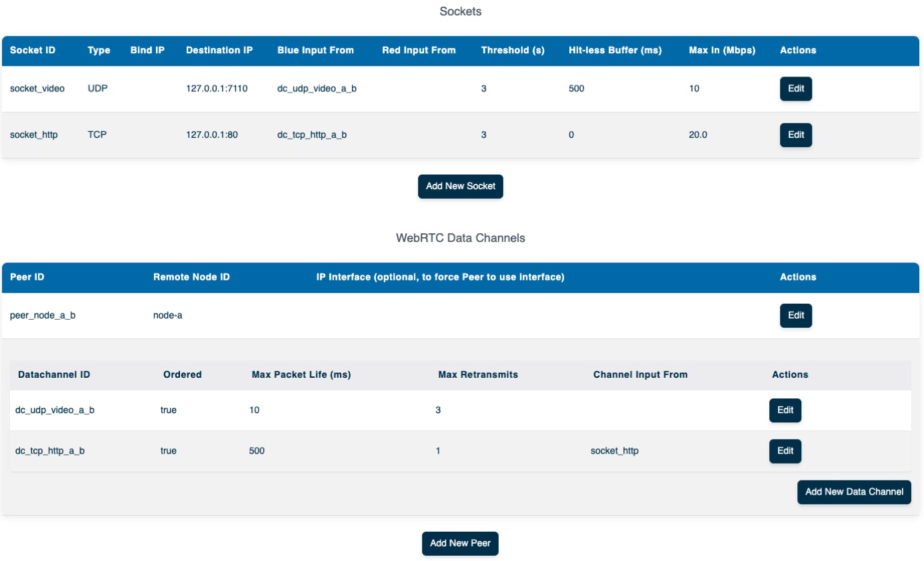Viewport: 924px width, 561px height.
Task: Click socket_http in Channel Input From column
Action: 615,451
